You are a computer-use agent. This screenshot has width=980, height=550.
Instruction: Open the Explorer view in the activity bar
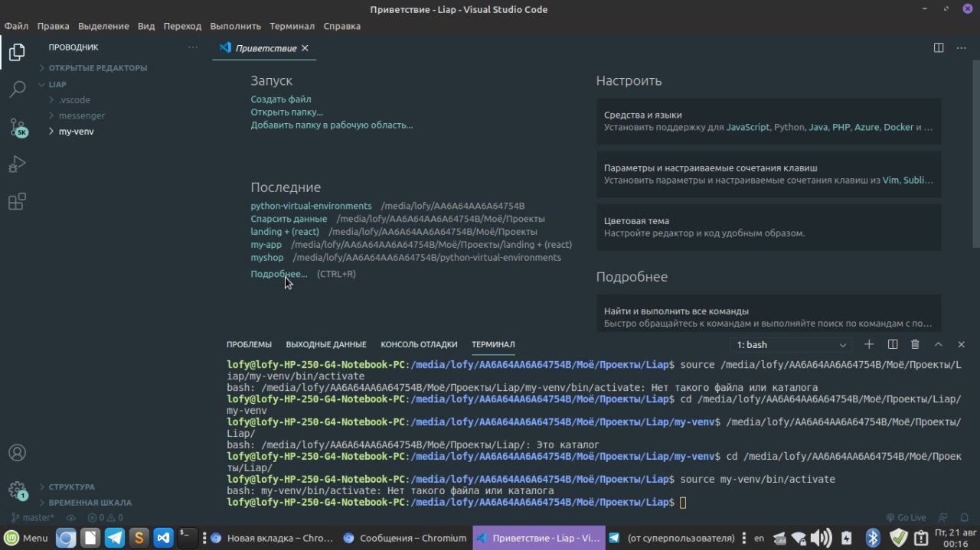click(x=17, y=52)
